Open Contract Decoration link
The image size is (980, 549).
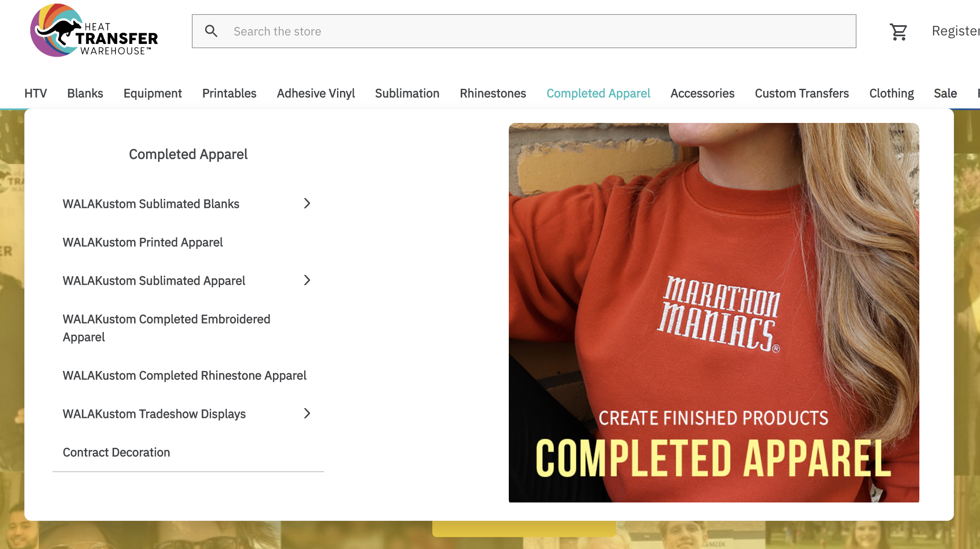tap(116, 452)
